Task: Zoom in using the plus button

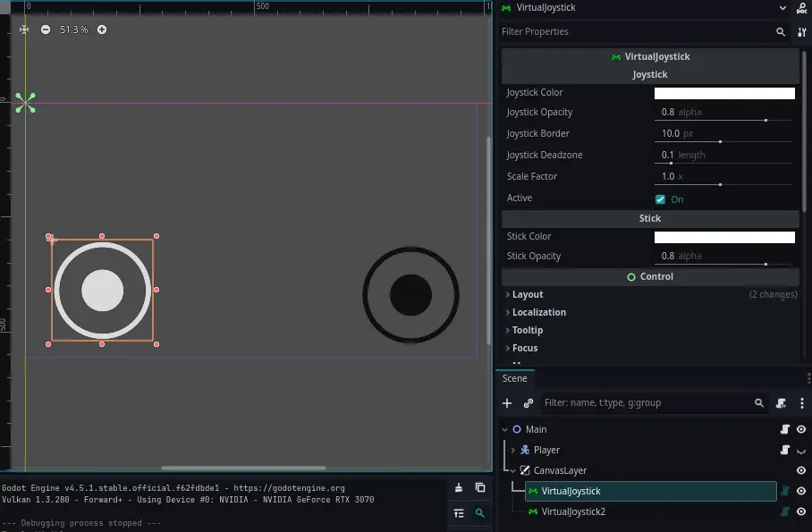Action: (102, 29)
